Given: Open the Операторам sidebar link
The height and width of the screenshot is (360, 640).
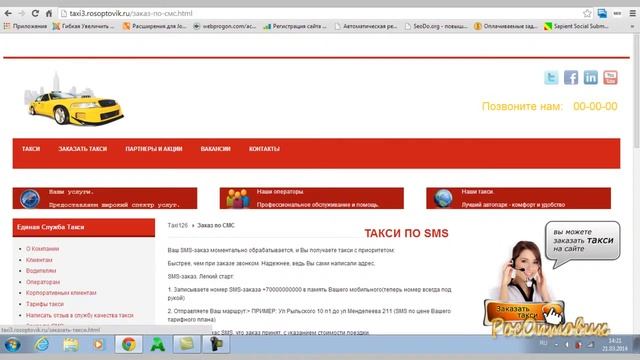Looking at the screenshot, I should point(43,282).
